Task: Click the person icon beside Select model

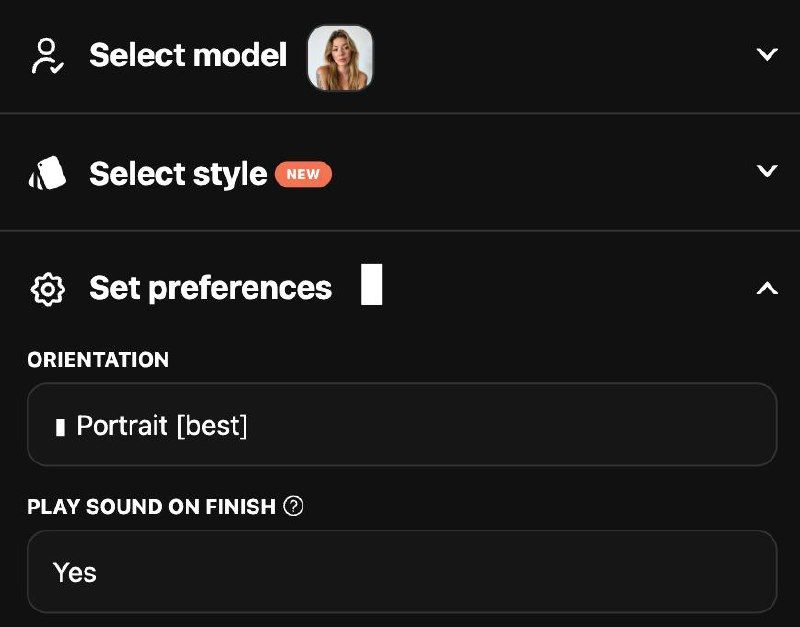Action: (47, 56)
